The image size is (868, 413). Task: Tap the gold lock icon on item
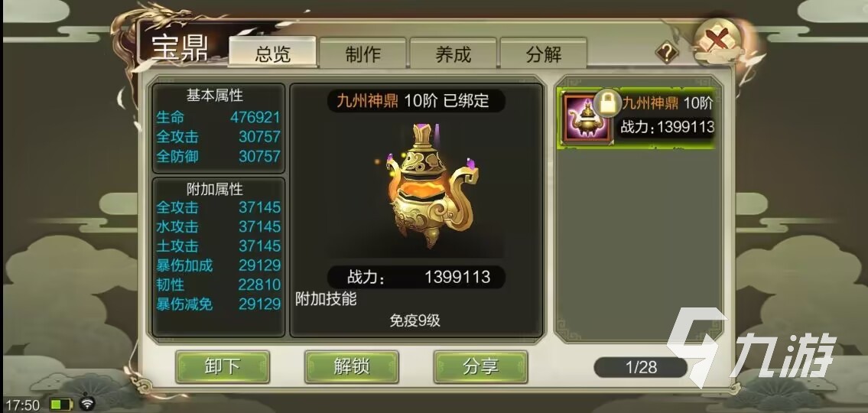606,103
